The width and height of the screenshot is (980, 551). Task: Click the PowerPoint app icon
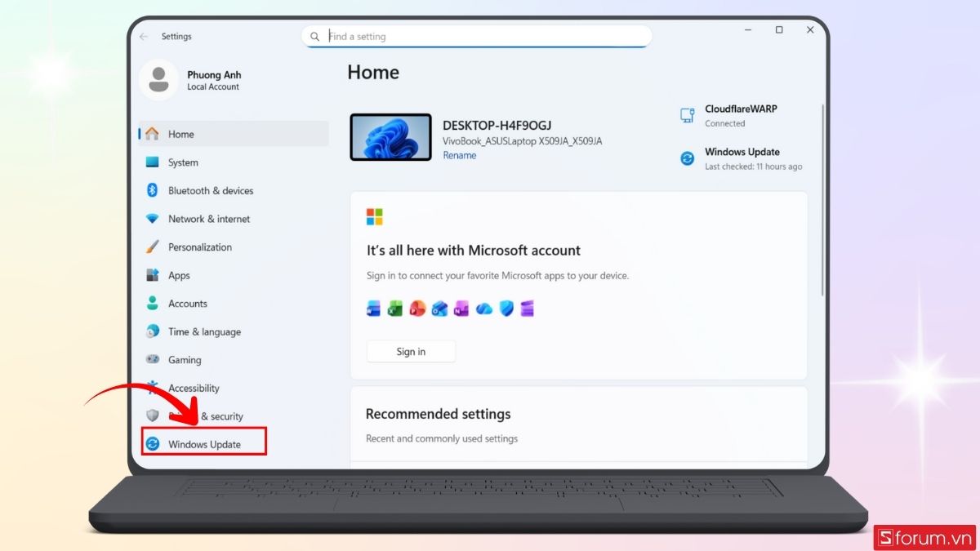coord(416,308)
